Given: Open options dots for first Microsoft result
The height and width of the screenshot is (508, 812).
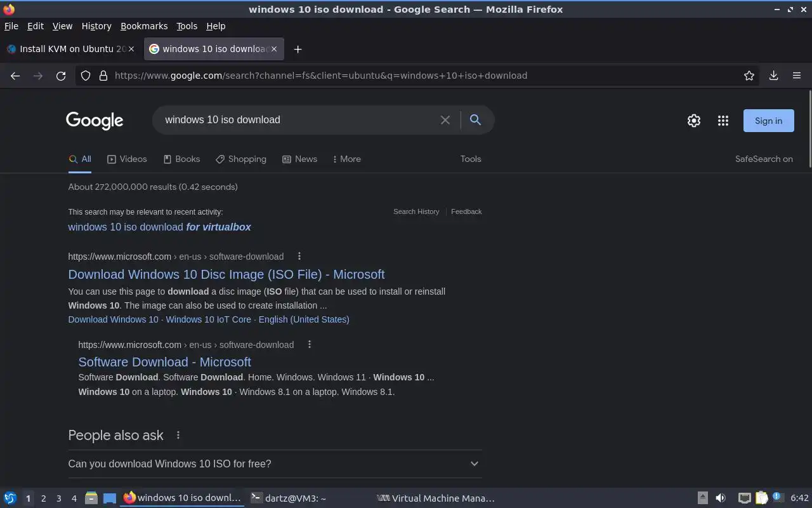Looking at the screenshot, I should (x=299, y=257).
